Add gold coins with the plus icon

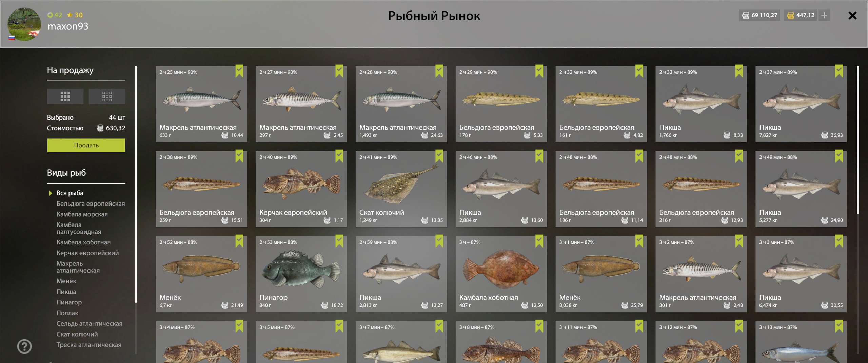pos(824,15)
